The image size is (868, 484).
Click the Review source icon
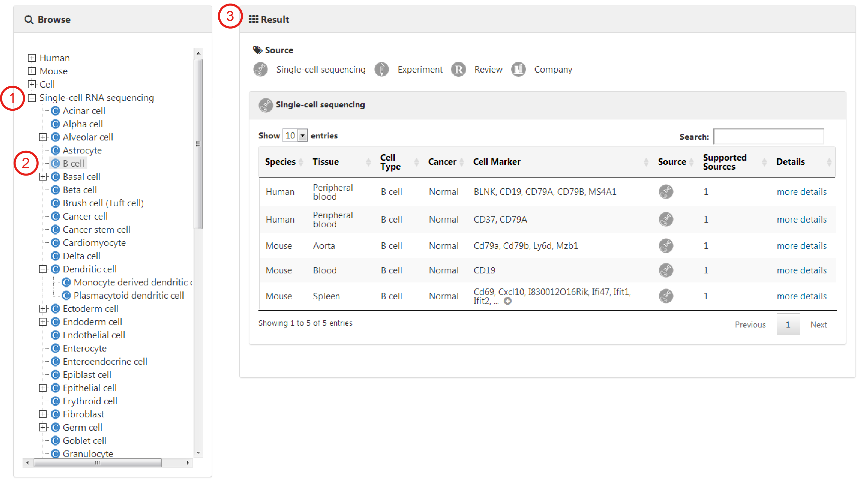pyautogui.click(x=458, y=69)
